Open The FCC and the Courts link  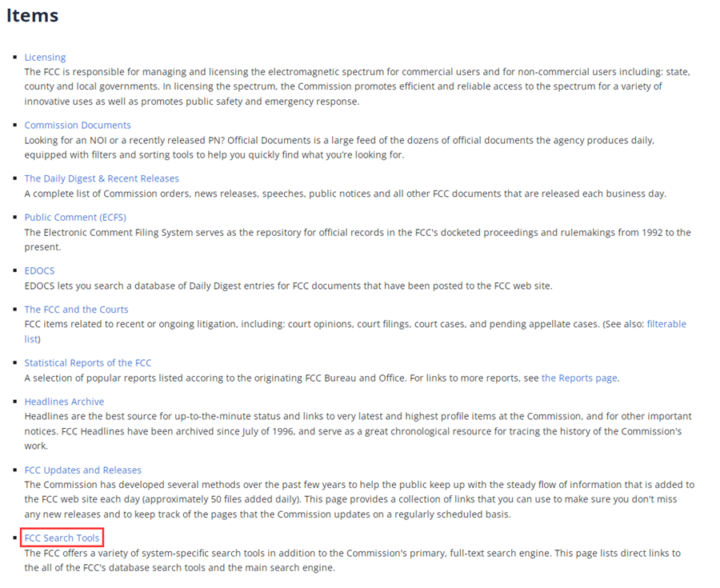[x=76, y=310]
